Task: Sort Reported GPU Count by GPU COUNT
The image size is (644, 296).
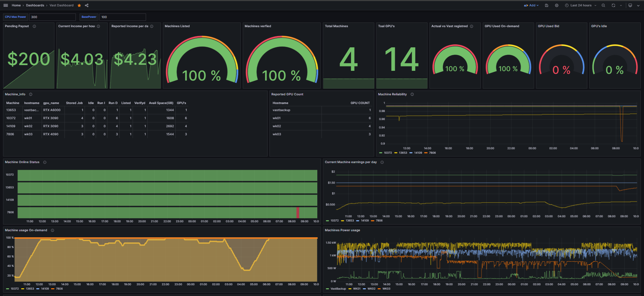Action: (360, 103)
